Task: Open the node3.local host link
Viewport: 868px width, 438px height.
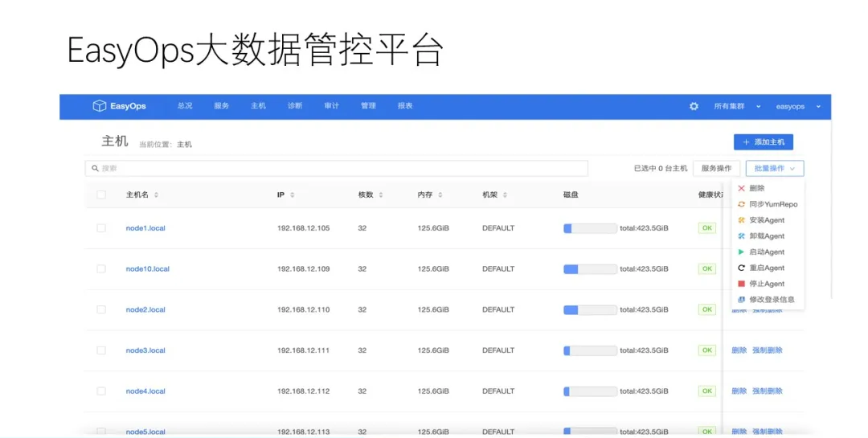Action: coord(145,350)
